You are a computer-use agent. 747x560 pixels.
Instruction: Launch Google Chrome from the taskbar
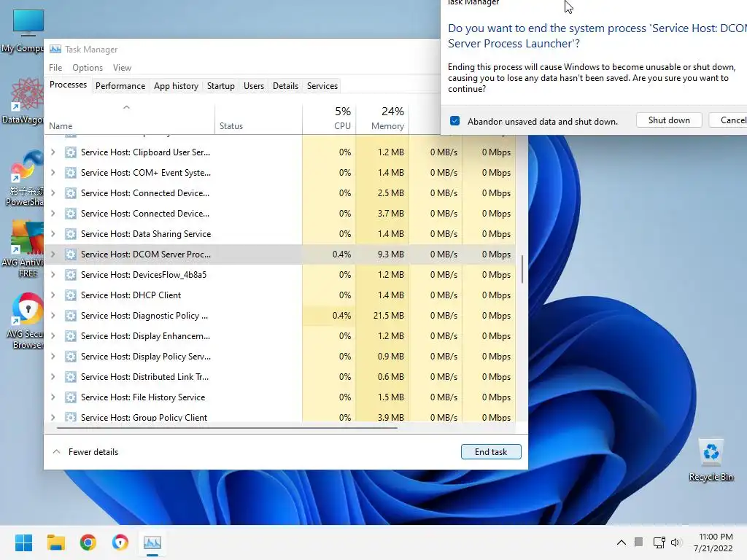[88, 542]
